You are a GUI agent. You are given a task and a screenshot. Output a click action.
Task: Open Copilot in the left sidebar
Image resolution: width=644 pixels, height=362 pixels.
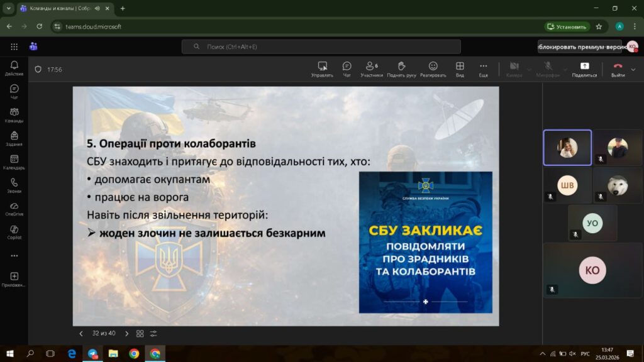14,232
